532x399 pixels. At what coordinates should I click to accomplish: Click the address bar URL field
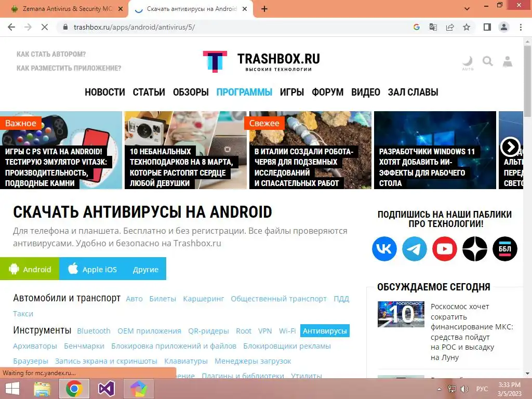point(234,27)
